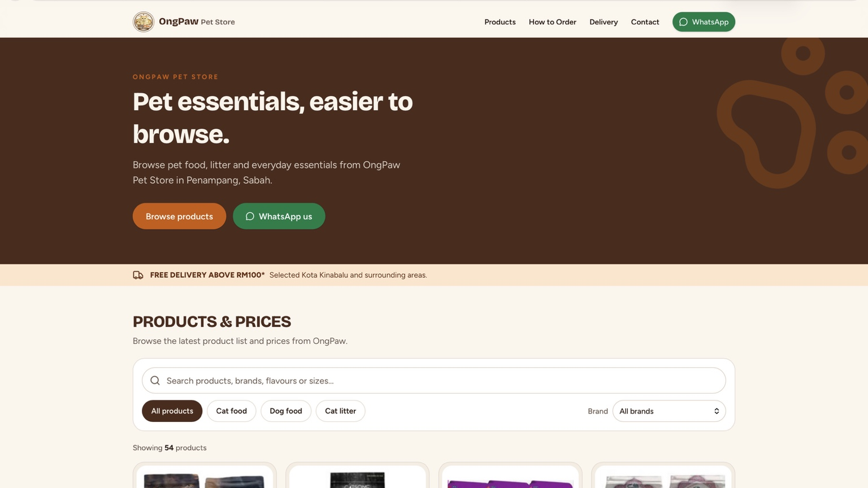Open the Delivery nav link
The image size is (868, 488).
604,22
